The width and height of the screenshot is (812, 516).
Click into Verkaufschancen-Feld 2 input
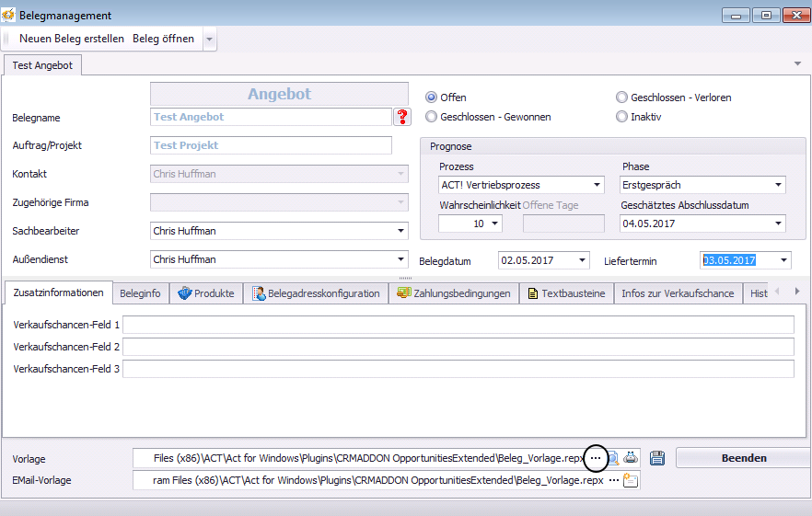pos(458,347)
